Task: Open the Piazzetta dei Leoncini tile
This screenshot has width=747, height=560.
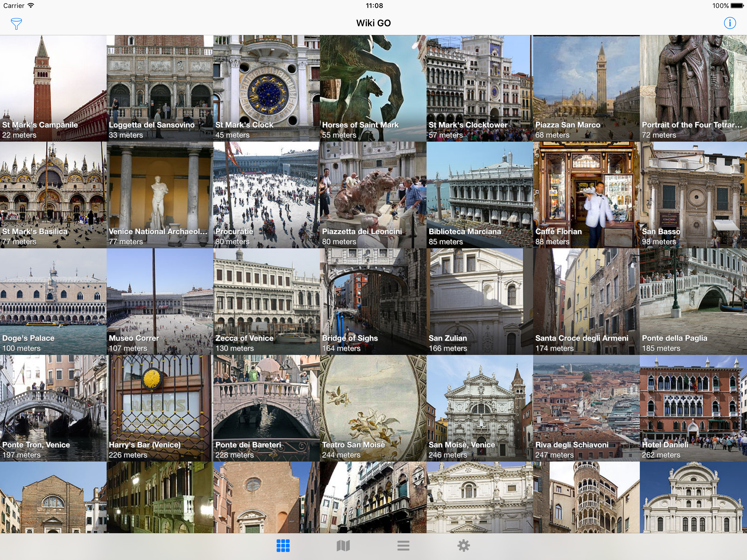Action: tap(373, 195)
